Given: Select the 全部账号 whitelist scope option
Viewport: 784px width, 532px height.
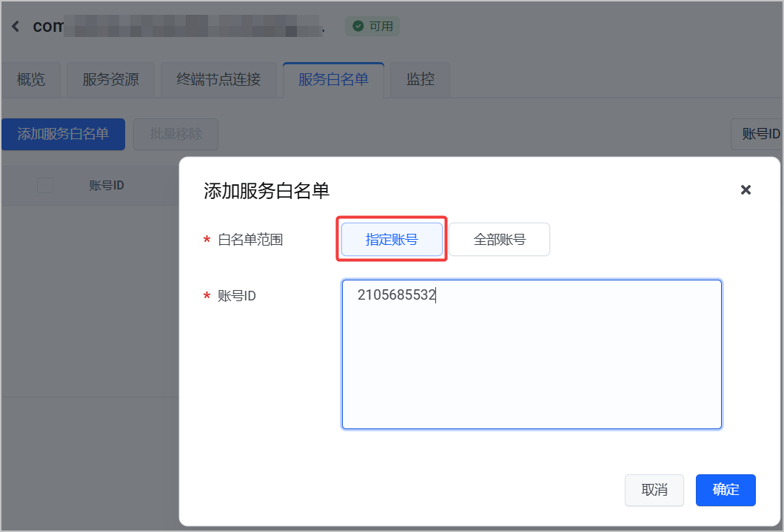Looking at the screenshot, I should pyautogui.click(x=500, y=239).
